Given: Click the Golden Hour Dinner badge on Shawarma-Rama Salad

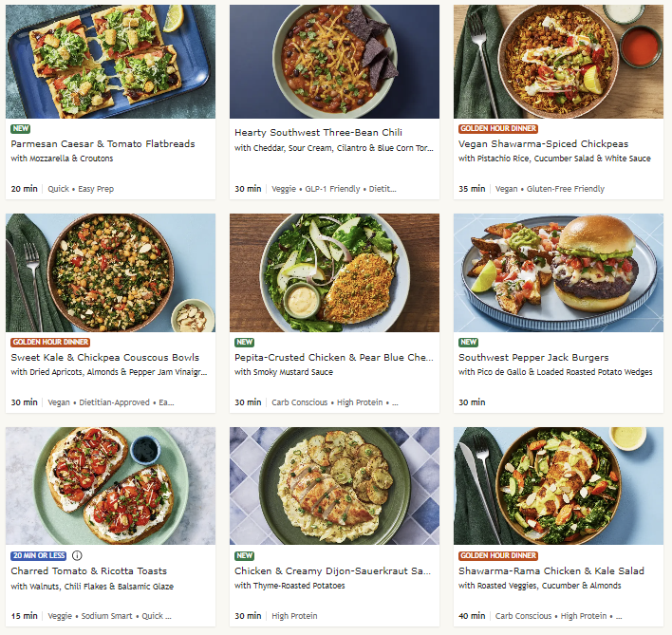Looking at the screenshot, I should coord(498,555).
